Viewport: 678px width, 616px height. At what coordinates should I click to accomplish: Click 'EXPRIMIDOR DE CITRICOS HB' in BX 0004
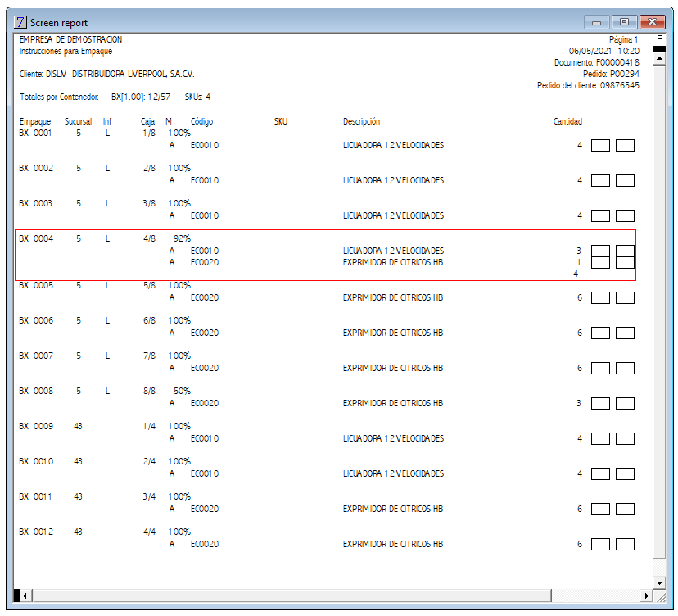click(x=392, y=263)
